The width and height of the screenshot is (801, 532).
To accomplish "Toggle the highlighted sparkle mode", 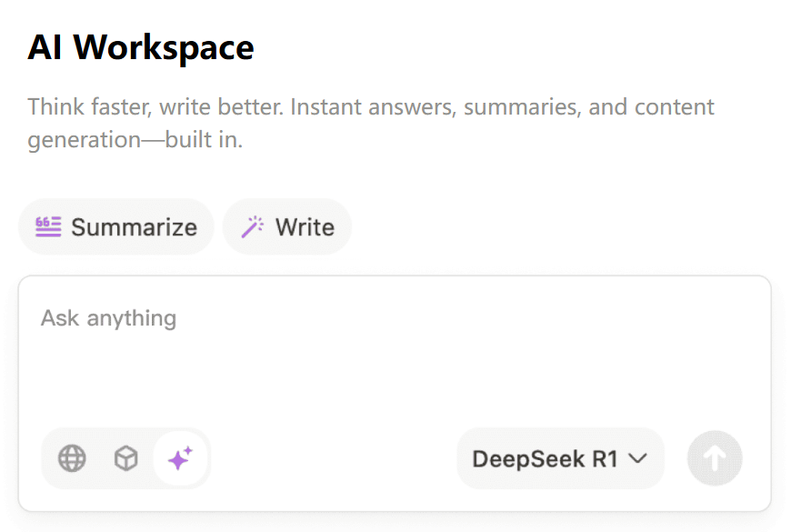I will click(x=180, y=458).
